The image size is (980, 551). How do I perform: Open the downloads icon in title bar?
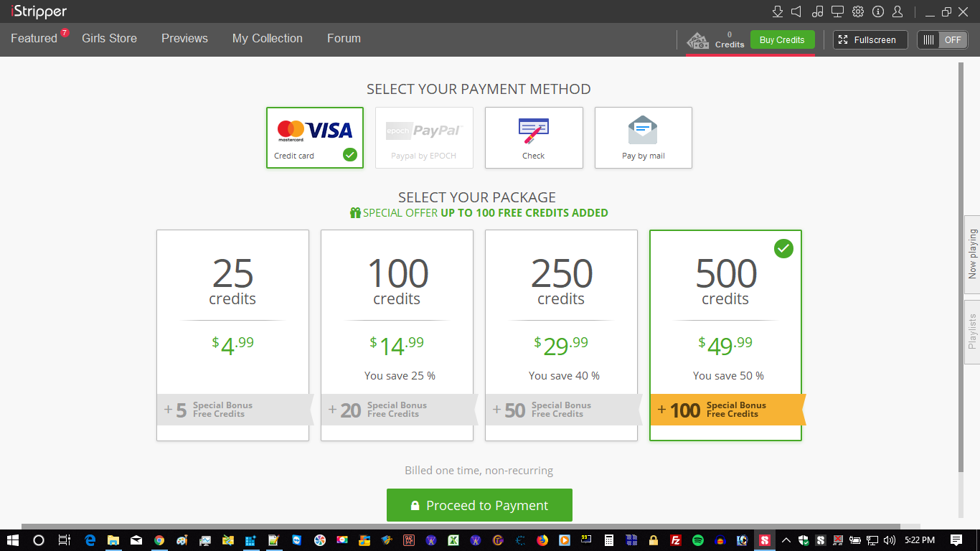point(777,11)
